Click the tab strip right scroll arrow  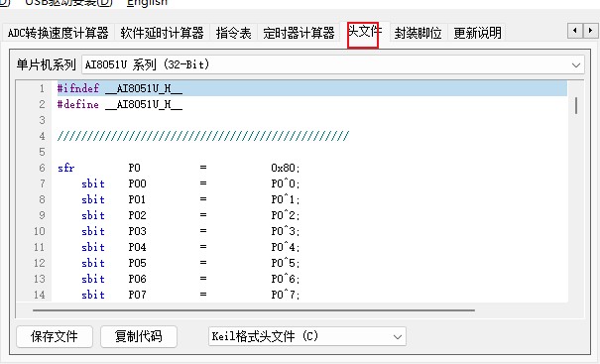pyautogui.click(x=590, y=31)
